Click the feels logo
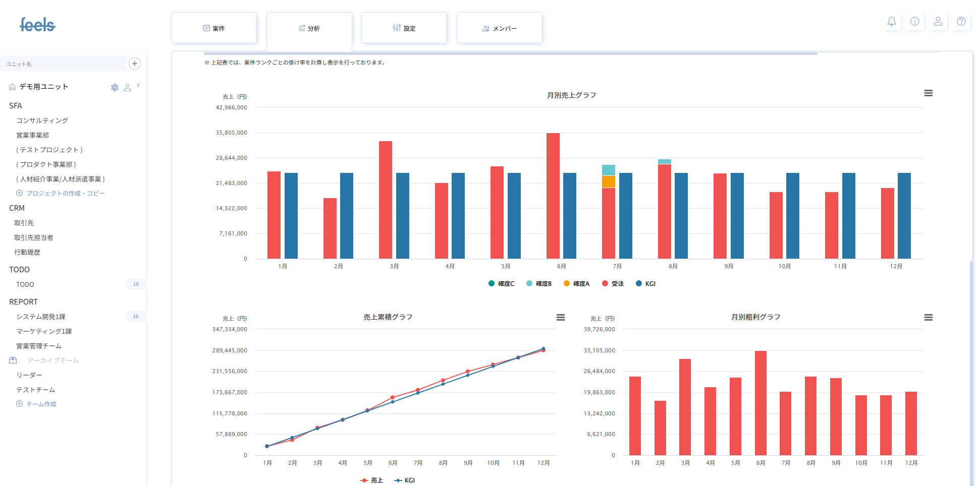Viewport: 980px width, 486px height. pyautogui.click(x=37, y=25)
